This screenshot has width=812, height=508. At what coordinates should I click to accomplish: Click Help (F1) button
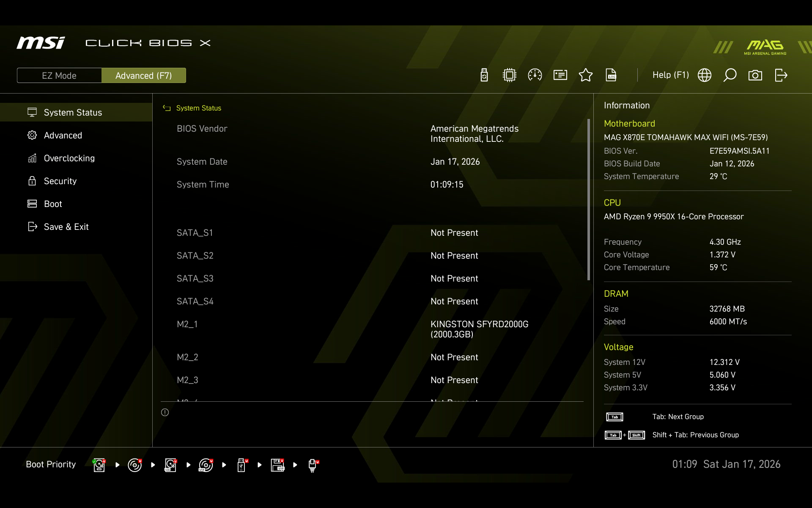(670, 75)
